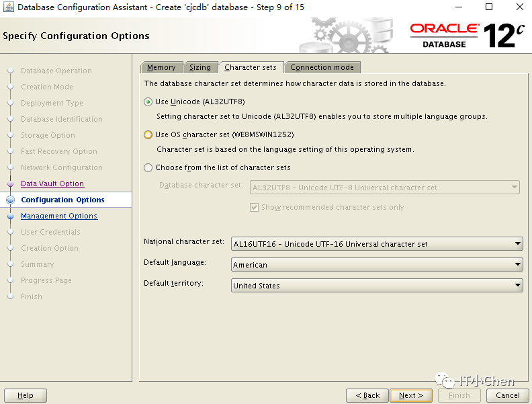Image resolution: width=532 pixels, height=404 pixels.
Task: Click the Network Configuration step label
Action: coord(61,167)
